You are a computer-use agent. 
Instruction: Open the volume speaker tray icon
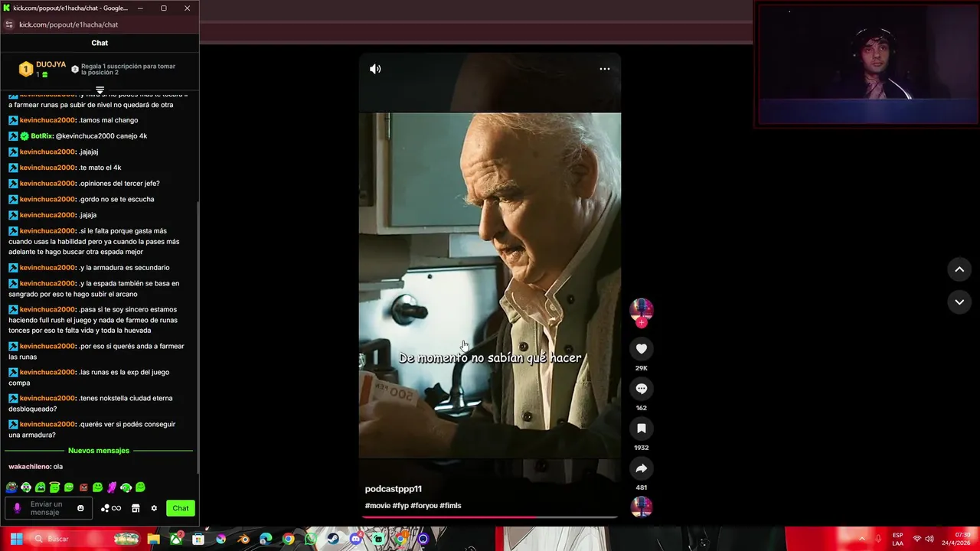pos(929,539)
